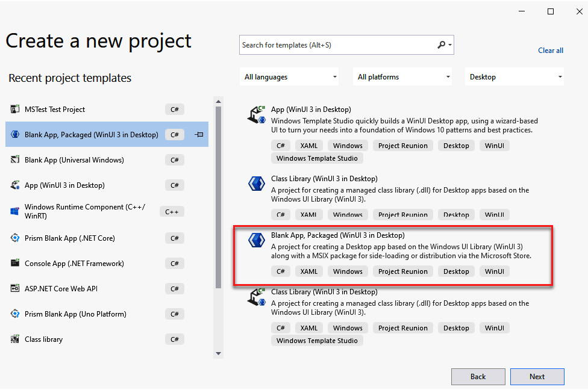588x390 pixels.
Task: Click the MSTest Test Project icon
Action: (15, 110)
